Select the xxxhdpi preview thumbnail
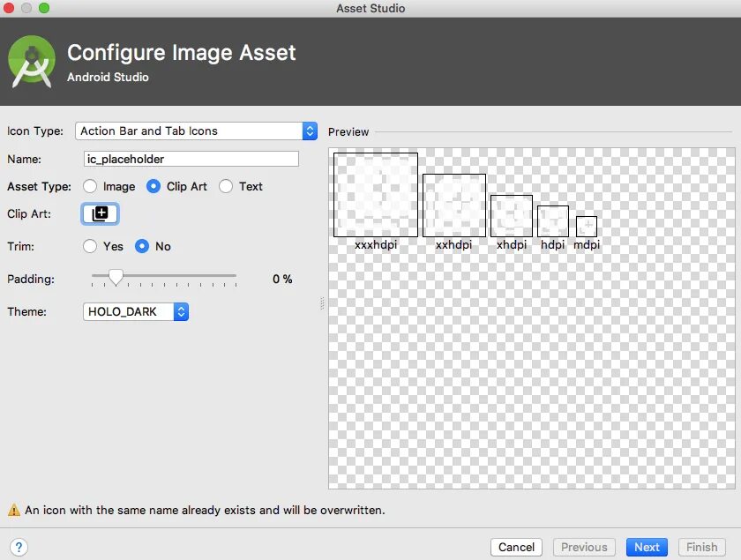 pyautogui.click(x=376, y=195)
